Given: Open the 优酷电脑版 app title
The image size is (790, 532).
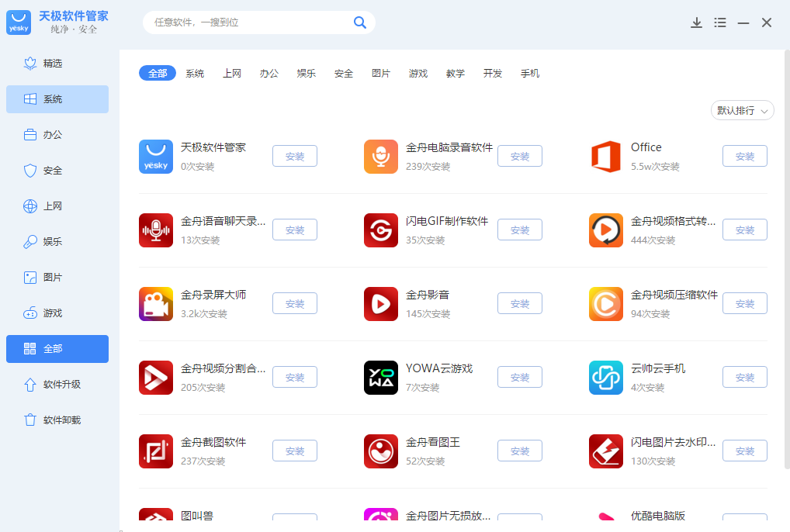Looking at the screenshot, I should point(658,516).
